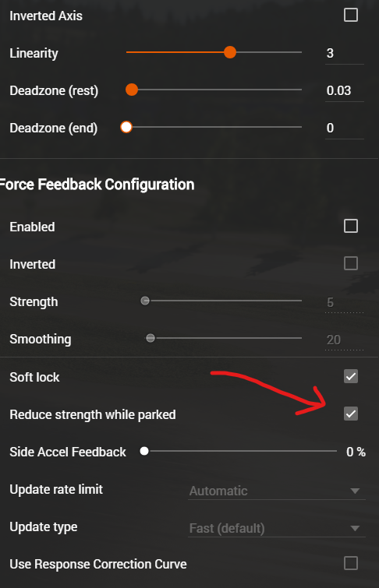Click the Linearity value field

click(345, 54)
